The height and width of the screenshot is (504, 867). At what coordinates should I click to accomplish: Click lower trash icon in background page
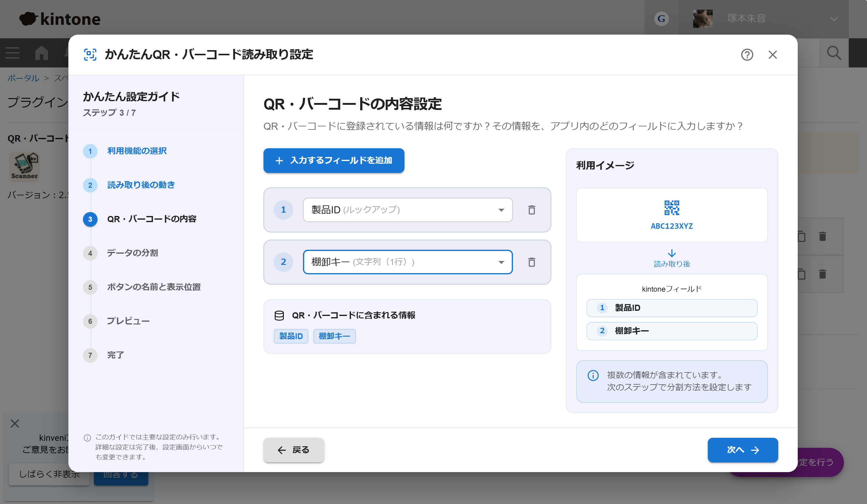(823, 274)
